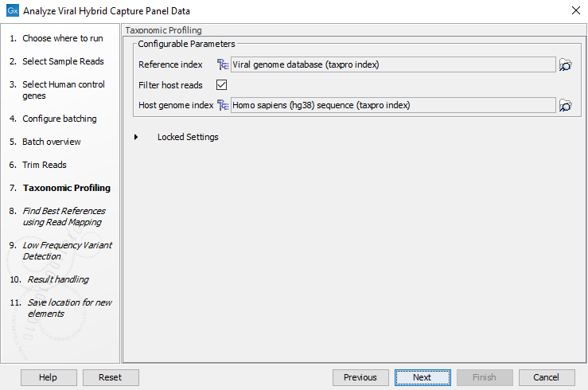This screenshot has height=390, width=588.
Task: Select the Select Sample Reads step
Action: tap(63, 61)
